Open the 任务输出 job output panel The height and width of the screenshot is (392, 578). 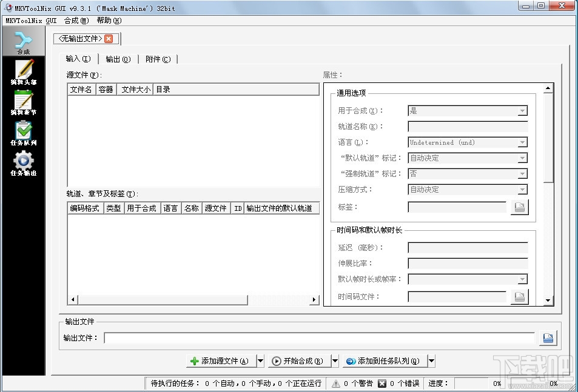[24, 162]
